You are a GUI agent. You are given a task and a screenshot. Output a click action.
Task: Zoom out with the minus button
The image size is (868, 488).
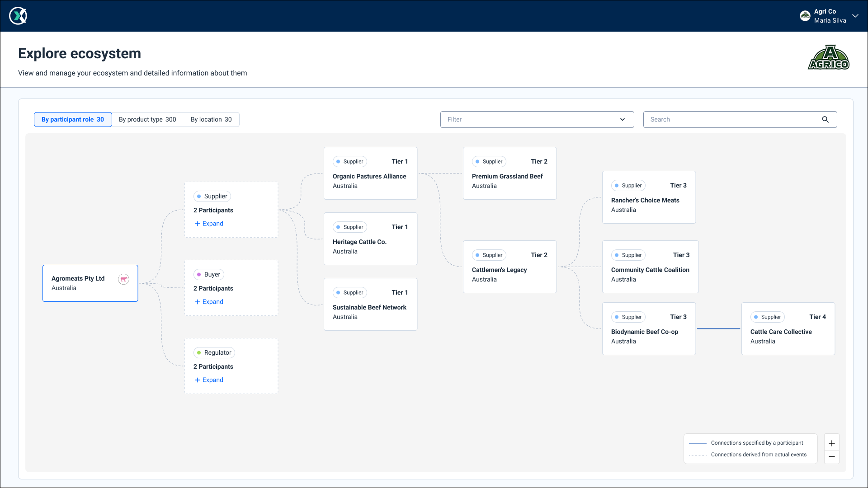tap(831, 456)
